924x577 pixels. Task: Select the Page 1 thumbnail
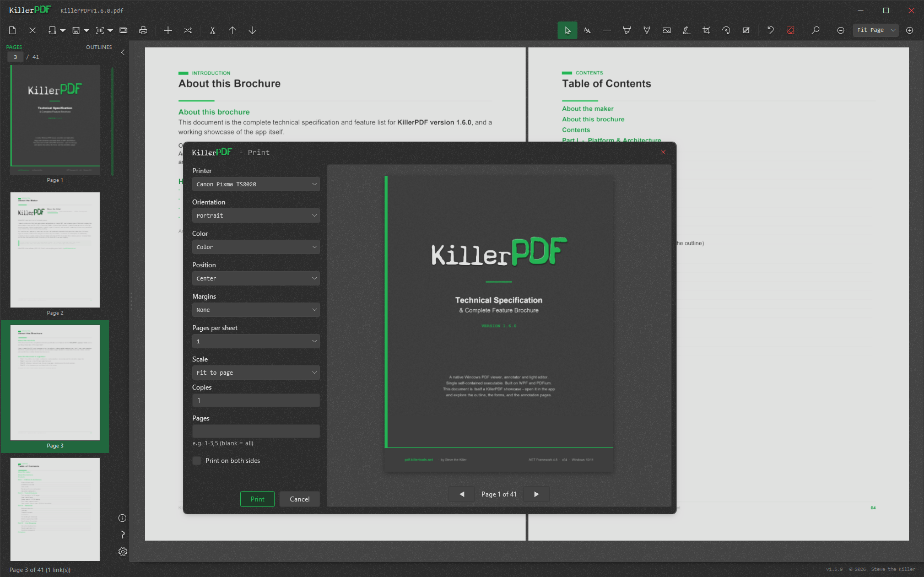point(55,120)
